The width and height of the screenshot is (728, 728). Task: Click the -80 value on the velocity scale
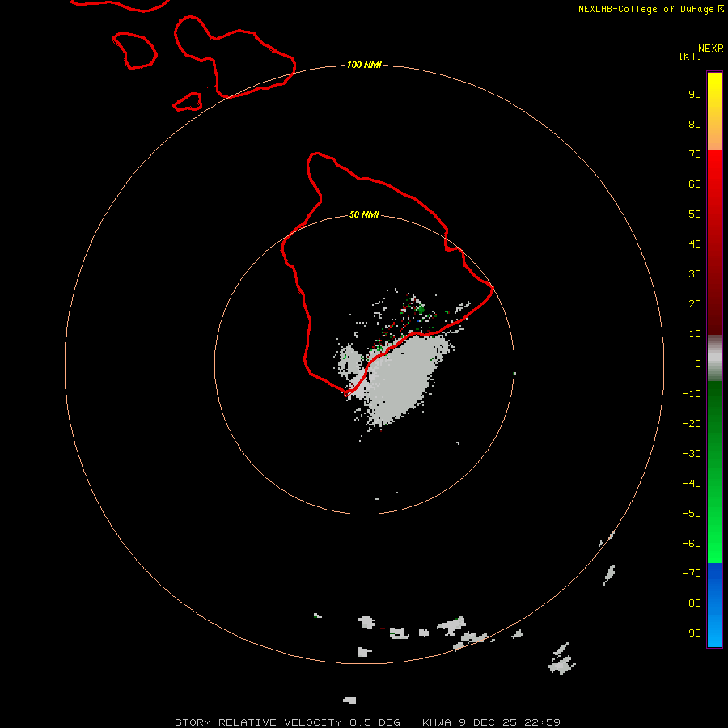click(x=692, y=603)
